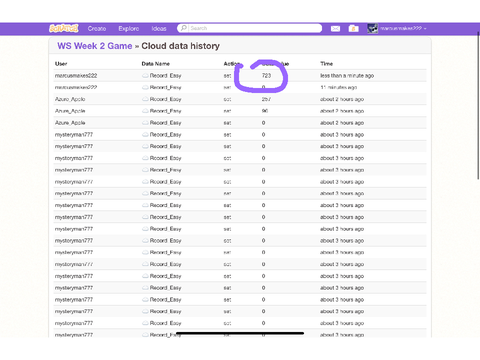The image size is (480, 360).
Task: Click the first mysteryman777 user entry
Action: click(74, 135)
